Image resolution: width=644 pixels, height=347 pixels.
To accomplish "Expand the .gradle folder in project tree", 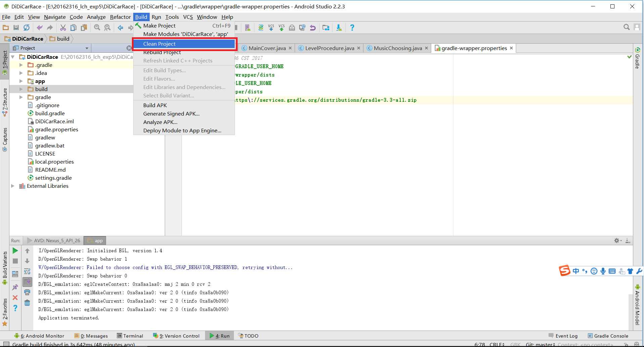I will click(21, 65).
